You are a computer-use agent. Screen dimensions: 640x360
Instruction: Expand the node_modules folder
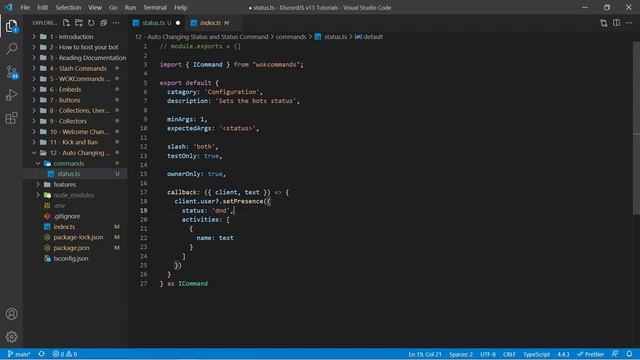(x=75, y=195)
